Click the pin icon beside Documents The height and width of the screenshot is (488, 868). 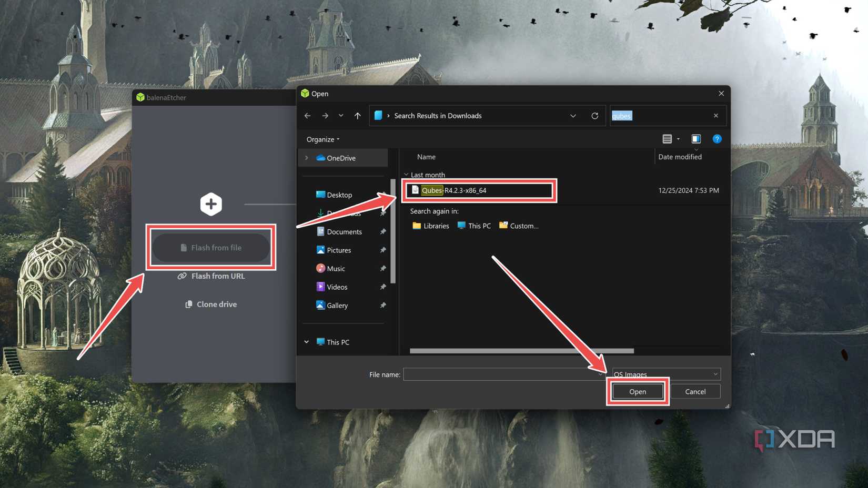(383, 232)
